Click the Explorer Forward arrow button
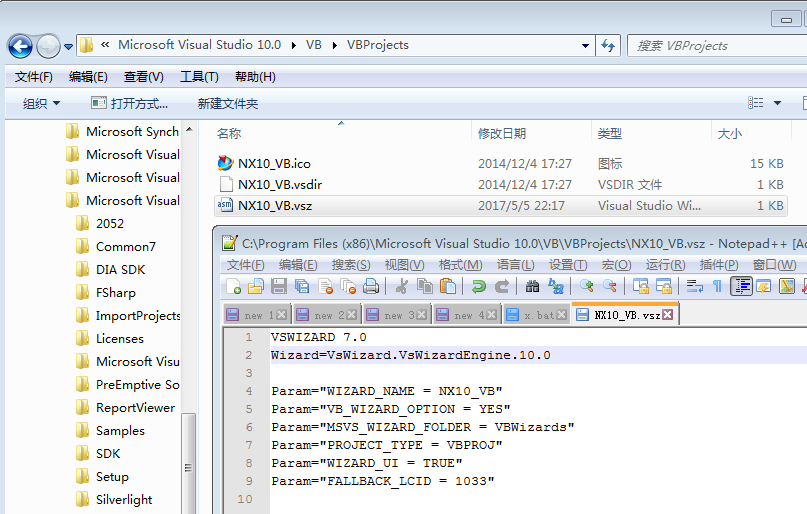 pos(48,46)
